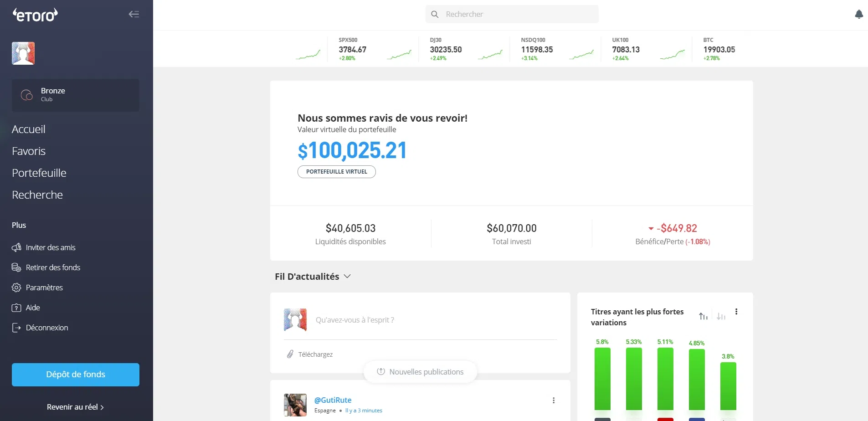Focus the Rechercher search field
Image resolution: width=868 pixels, height=421 pixels.
(x=512, y=14)
